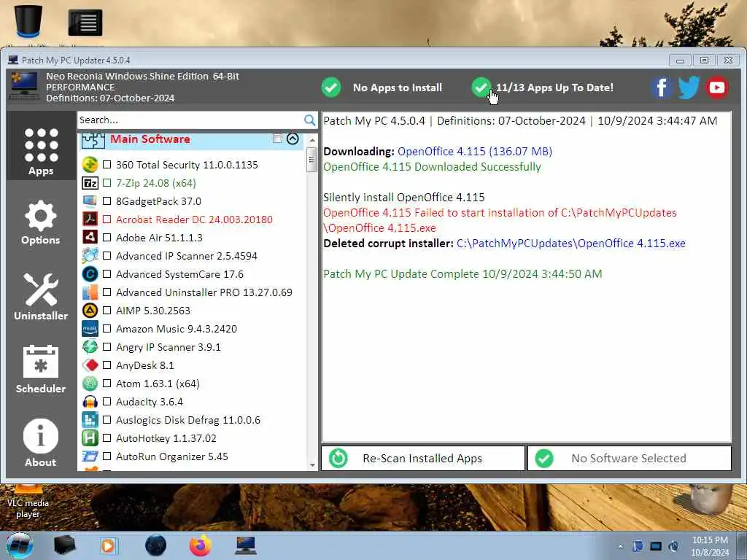Click the app list scrollbar thumb
The width and height of the screenshot is (747, 560).
[x=312, y=160]
